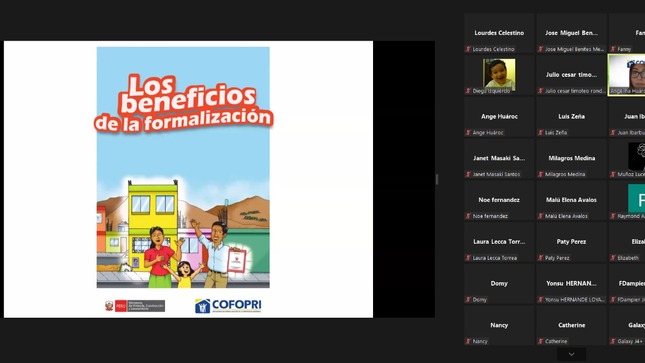The image size is (645, 363).
Task: Click muted microphone icon next to Milagros Medina
Action: (x=541, y=174)
